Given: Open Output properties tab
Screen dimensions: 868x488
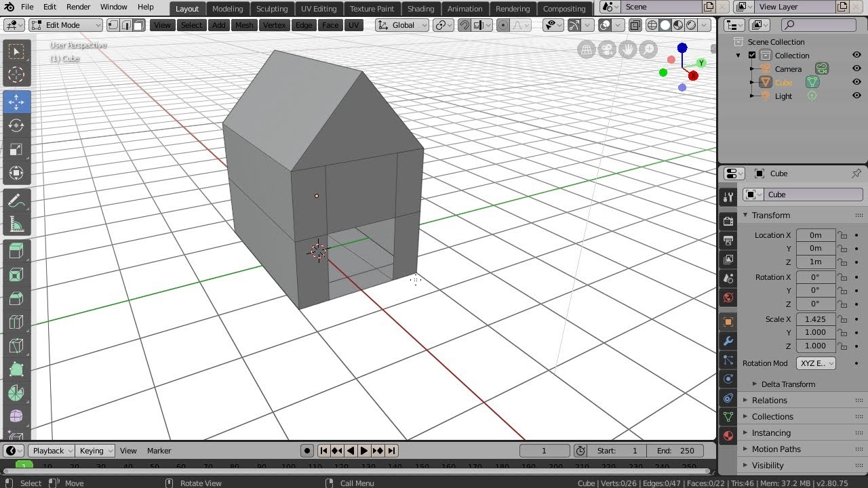Looking at the screenshot, I should (728, 240).
